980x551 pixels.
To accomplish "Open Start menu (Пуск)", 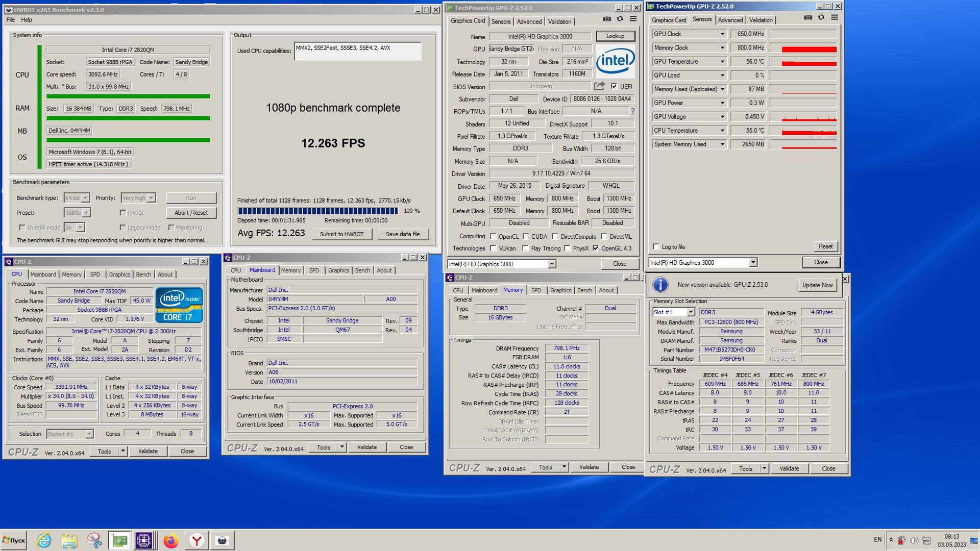I will tap(14, 540).
